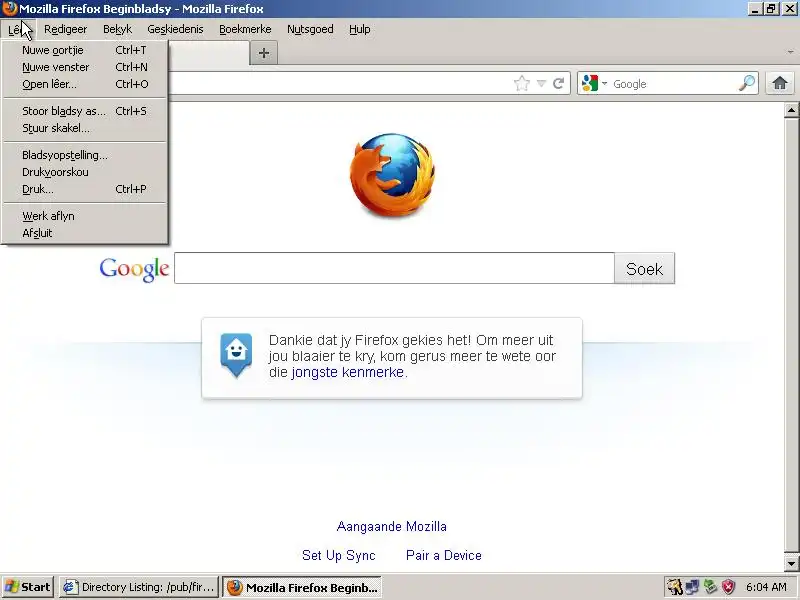This screenshot has height=600, width=800.
Task: Select Stoor bladsy as... entry
Action: tap(85, 111)
